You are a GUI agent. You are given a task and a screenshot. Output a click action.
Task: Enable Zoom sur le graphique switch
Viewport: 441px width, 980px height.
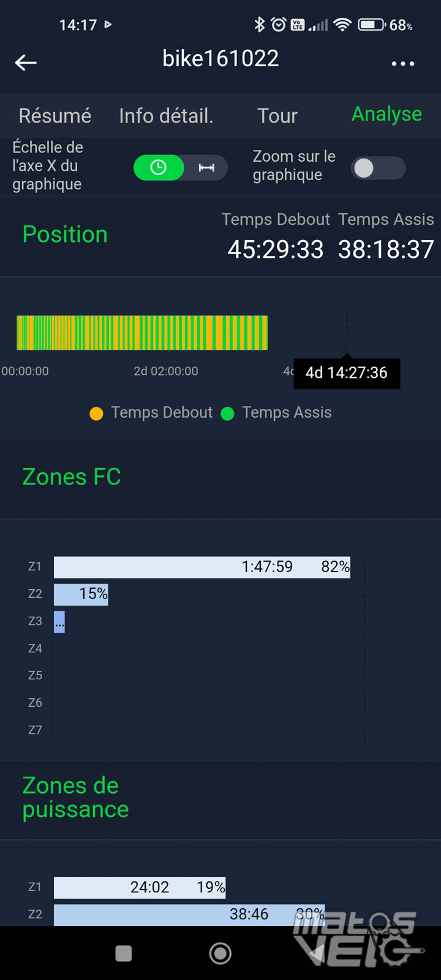378,168
